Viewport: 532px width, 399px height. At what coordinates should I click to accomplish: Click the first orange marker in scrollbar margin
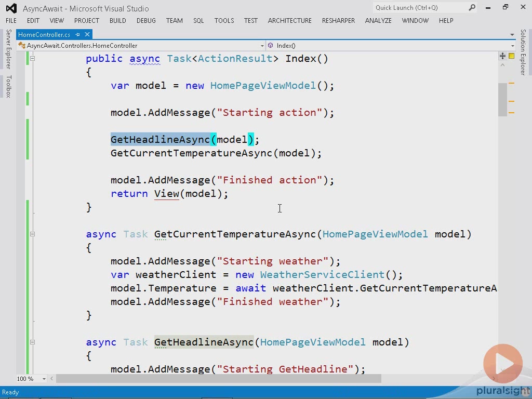pos(512,83)
